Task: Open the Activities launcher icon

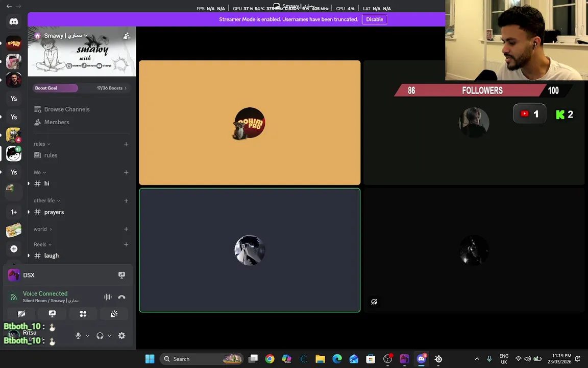Action: (83, 313)
